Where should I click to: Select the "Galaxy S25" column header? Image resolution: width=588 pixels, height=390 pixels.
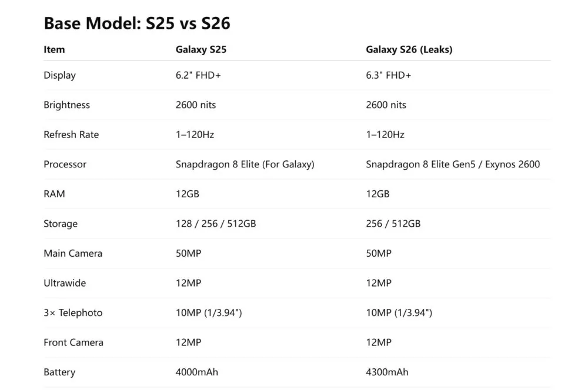(x=201, y=49)
